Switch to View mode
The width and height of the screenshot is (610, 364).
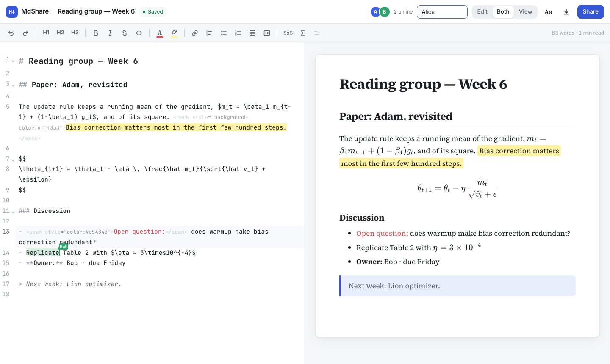pyautogui.click(x=525, y=12)
